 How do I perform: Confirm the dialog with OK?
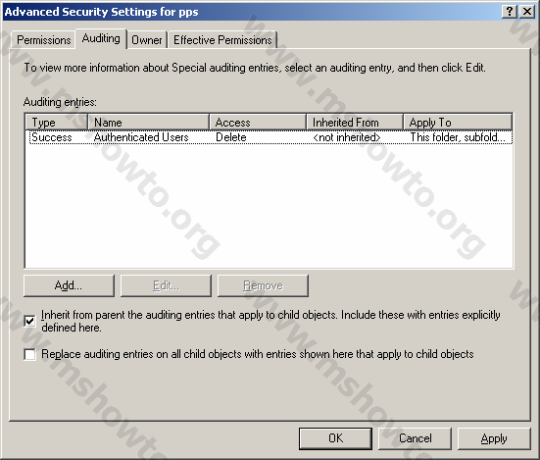pos(335,438)
